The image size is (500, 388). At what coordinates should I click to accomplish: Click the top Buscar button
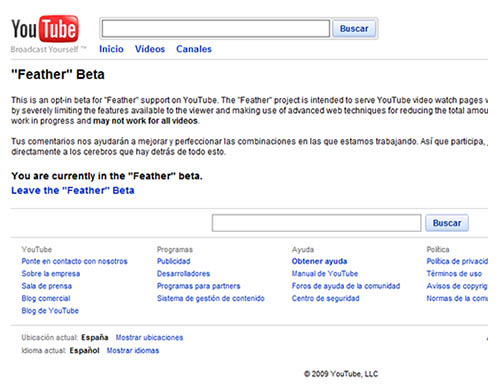point(354,29)
